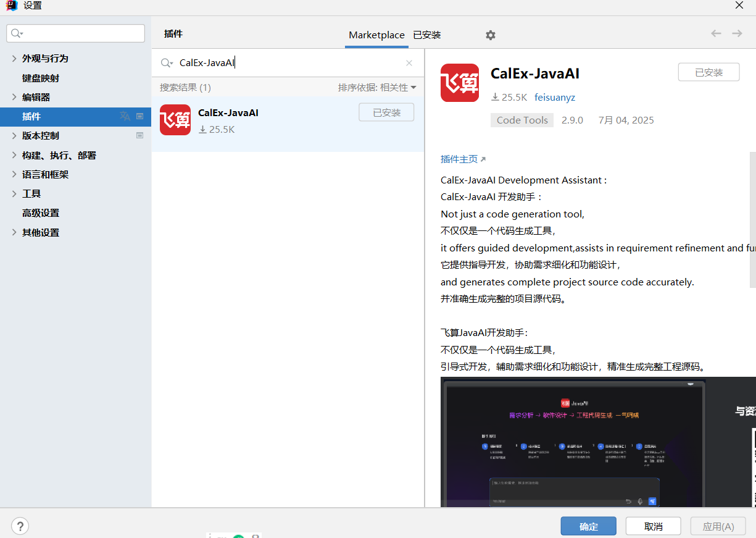Click the large CalEx-JavaAI plugin logo
Image resolution: width=756 pixels, height=538 pixels.
click(459, 82)
